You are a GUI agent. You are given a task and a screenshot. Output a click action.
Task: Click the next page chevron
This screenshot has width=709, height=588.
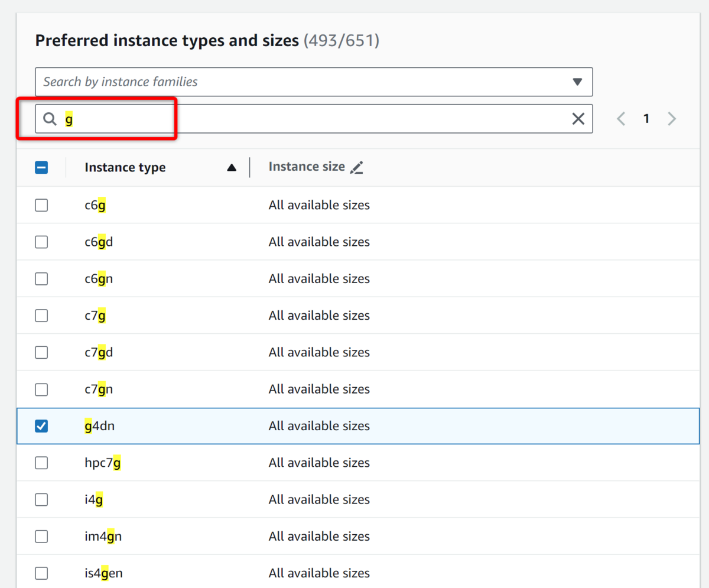tap(672, 119)
